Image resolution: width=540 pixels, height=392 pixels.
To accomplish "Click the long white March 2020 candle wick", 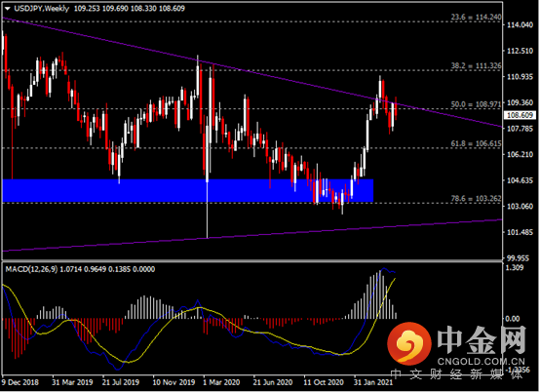I will point(207,210).
